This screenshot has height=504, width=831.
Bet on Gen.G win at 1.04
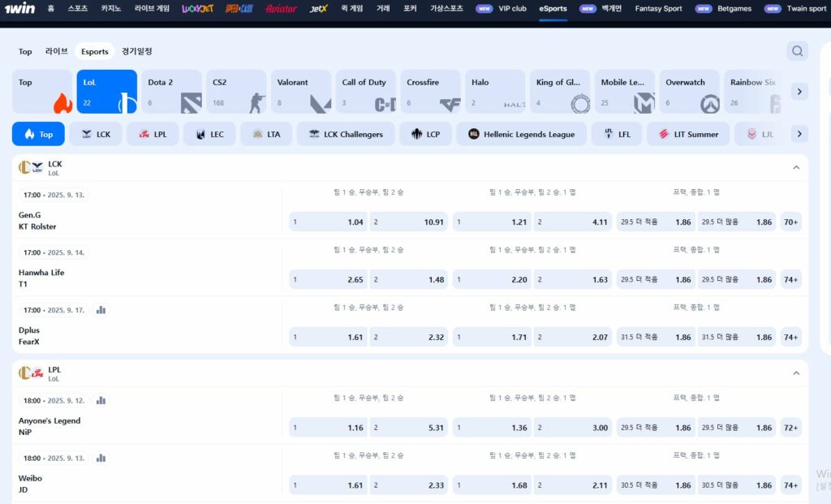click(328, 222)
